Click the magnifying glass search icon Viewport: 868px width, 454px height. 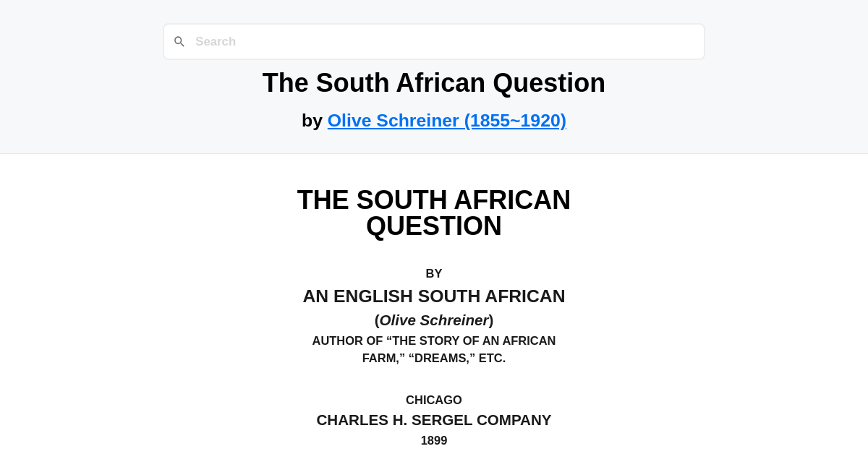tap(179, 41)
